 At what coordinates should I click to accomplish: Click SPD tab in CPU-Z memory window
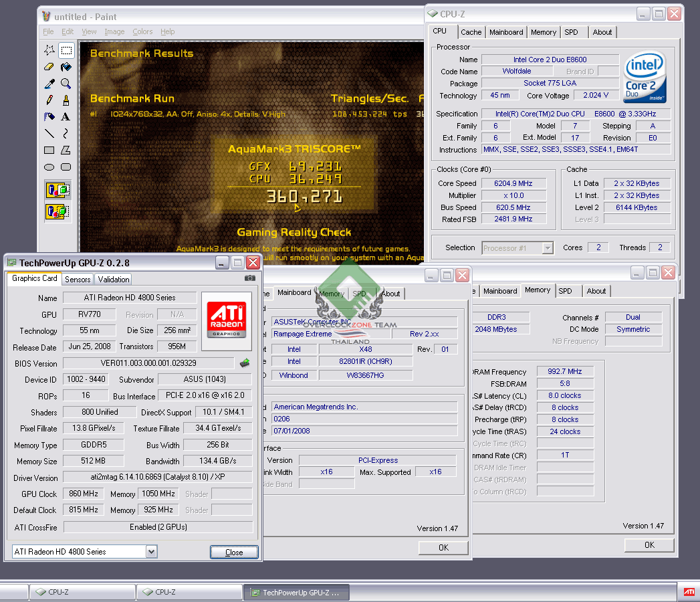click(x=565, y=291)
